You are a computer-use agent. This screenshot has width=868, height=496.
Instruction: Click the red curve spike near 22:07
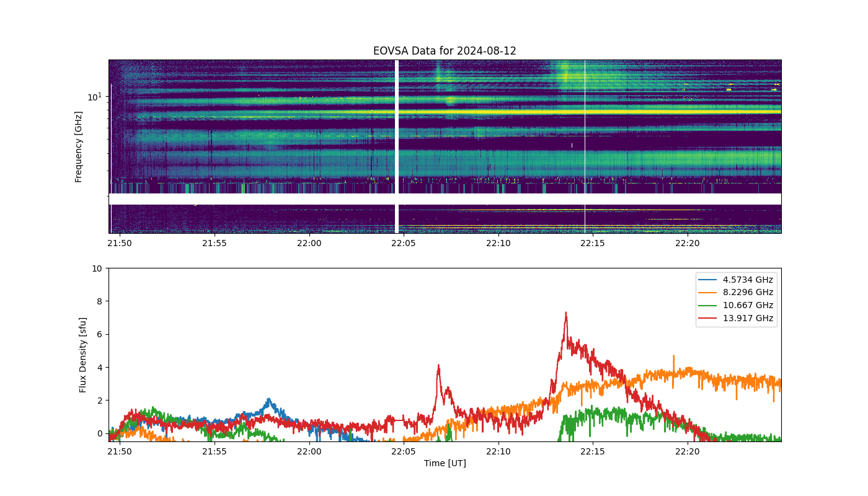click(438, 367)
